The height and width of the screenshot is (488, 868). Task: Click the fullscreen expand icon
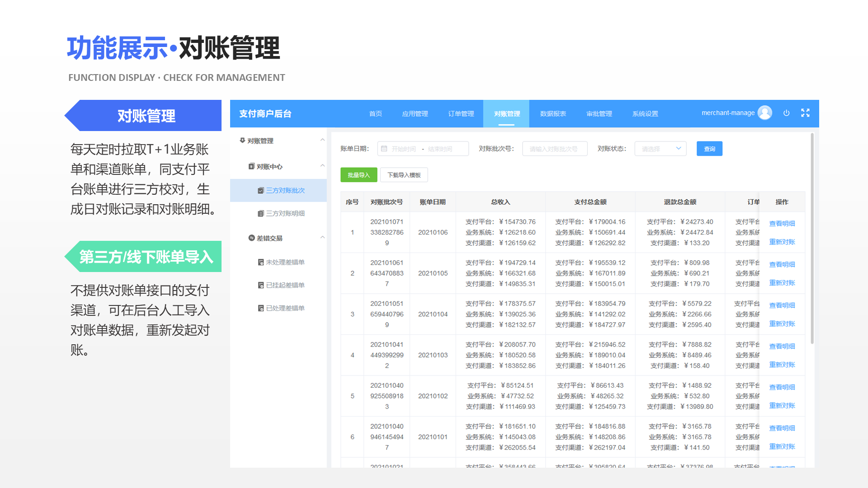point(805,113)
